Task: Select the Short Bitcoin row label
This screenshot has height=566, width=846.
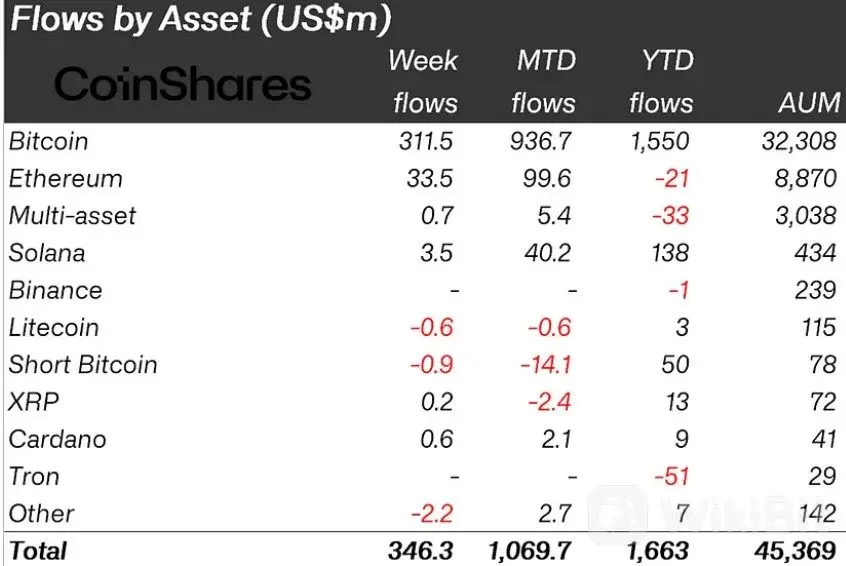Action: point(83,364)
